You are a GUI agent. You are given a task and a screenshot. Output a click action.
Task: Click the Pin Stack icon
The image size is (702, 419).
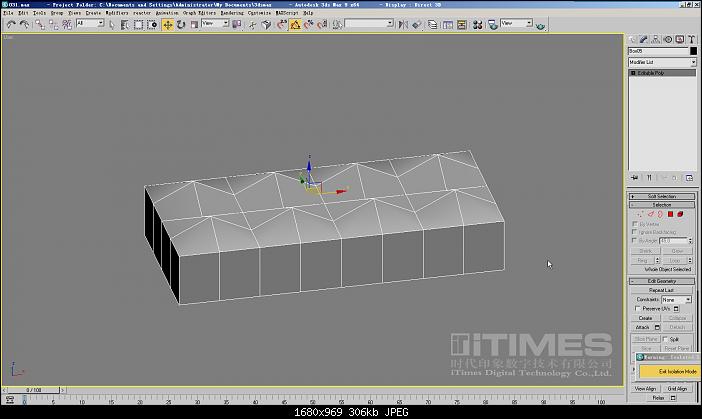(635, 178)
